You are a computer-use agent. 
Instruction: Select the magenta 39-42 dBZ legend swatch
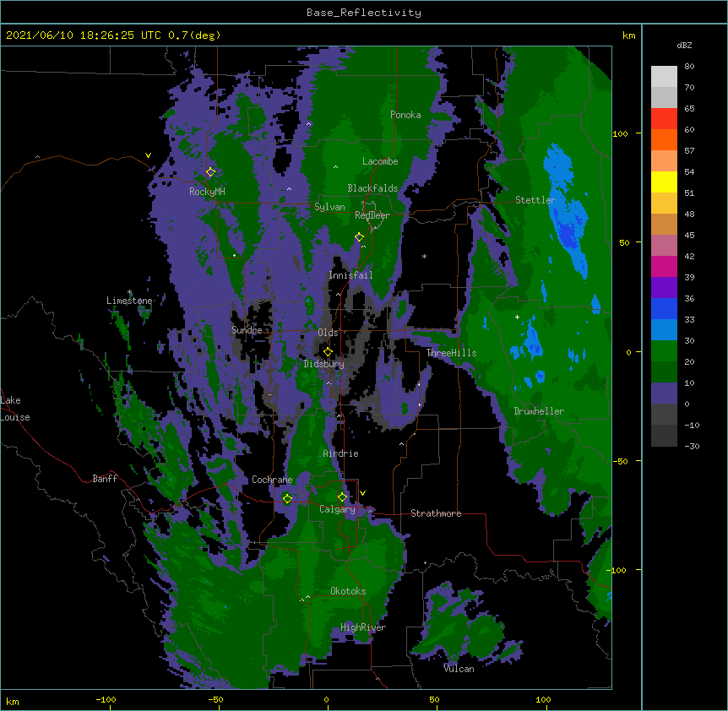(x=664, y=266)
